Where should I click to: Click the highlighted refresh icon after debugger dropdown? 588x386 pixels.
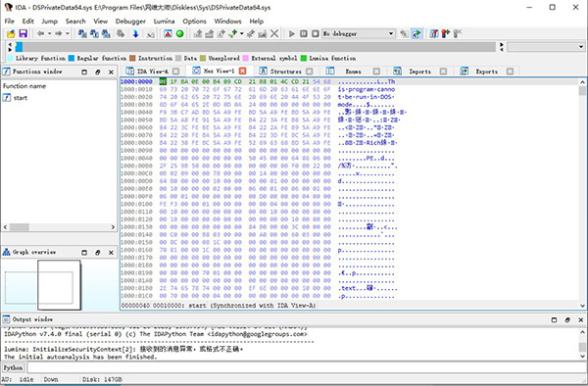(416, 33)
